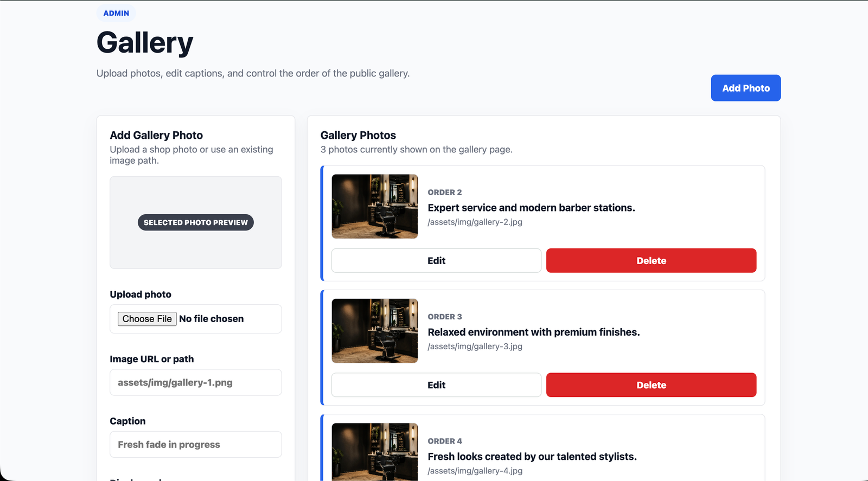Click caption 'Fresh looks created by our talented stylists.'
This screenshot has width=868, height=481.
(532, 457)
